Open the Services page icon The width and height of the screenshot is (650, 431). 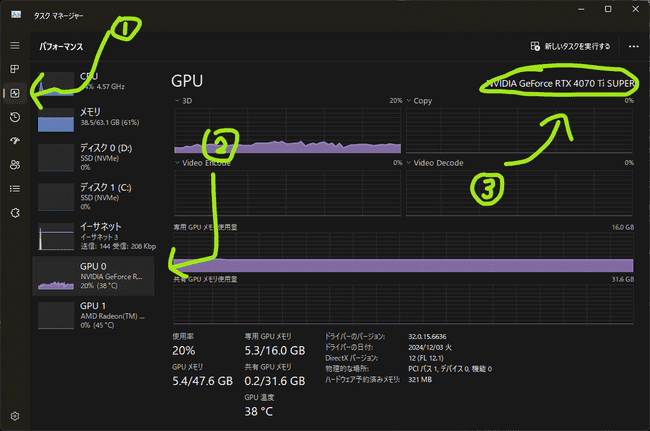pyautogui.click(x=15, y=213)
